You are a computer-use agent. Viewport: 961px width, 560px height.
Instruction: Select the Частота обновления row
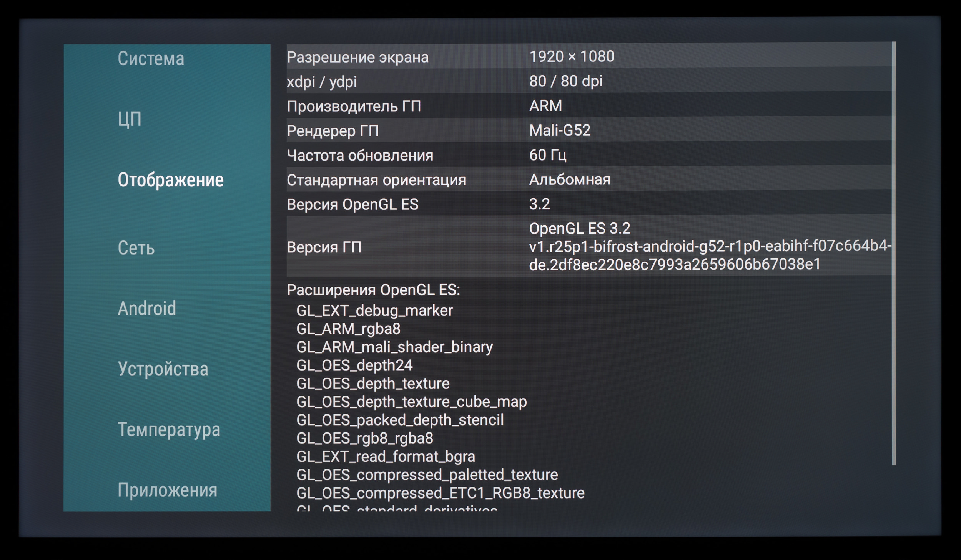click(588, 155)
